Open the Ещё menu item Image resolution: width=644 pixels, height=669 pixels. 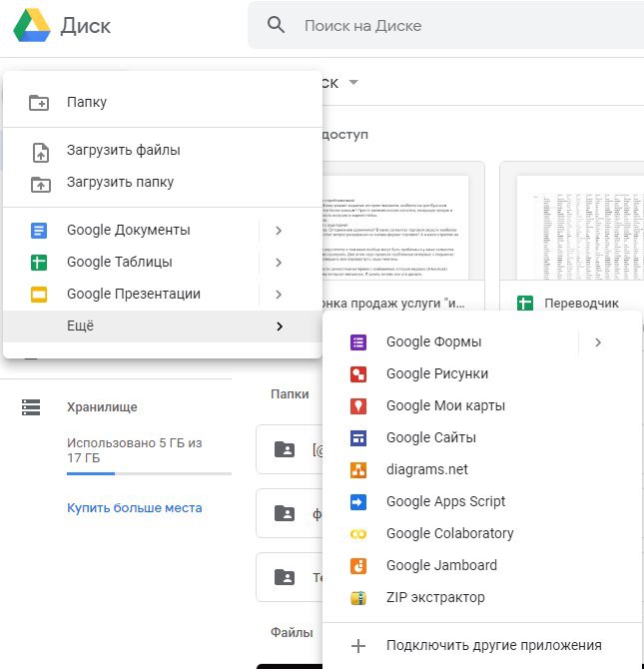pyautogui.click(x=163, y=327)
